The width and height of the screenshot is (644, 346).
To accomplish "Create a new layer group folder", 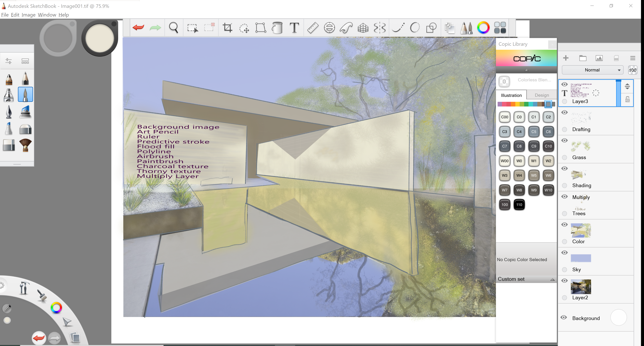I will click(583, 58).
